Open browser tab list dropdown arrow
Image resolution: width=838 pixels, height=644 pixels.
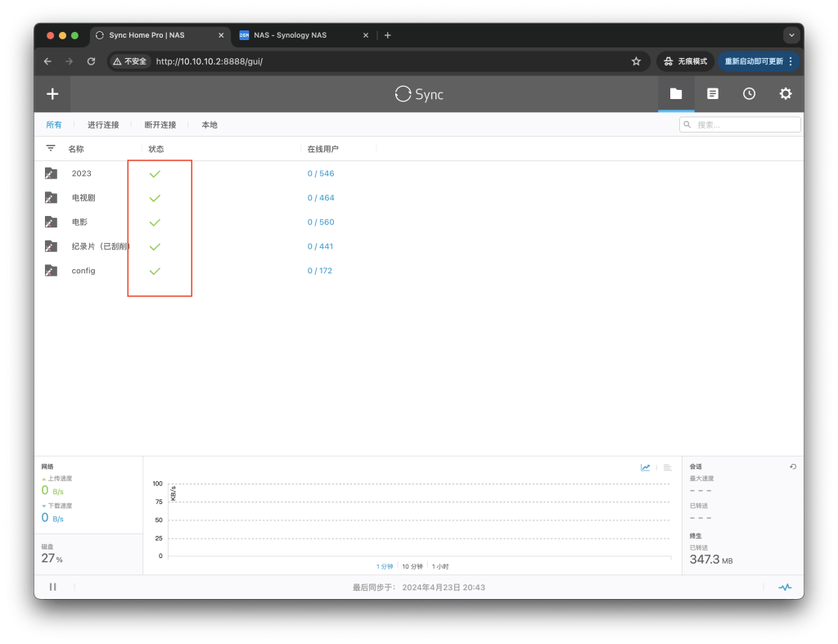pyautogui.click(x=791, y=35)
